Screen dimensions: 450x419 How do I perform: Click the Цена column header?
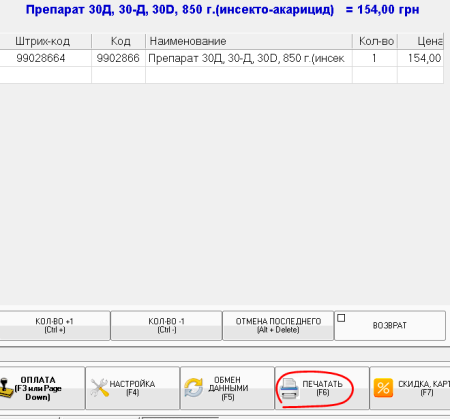tap(421, 41)
